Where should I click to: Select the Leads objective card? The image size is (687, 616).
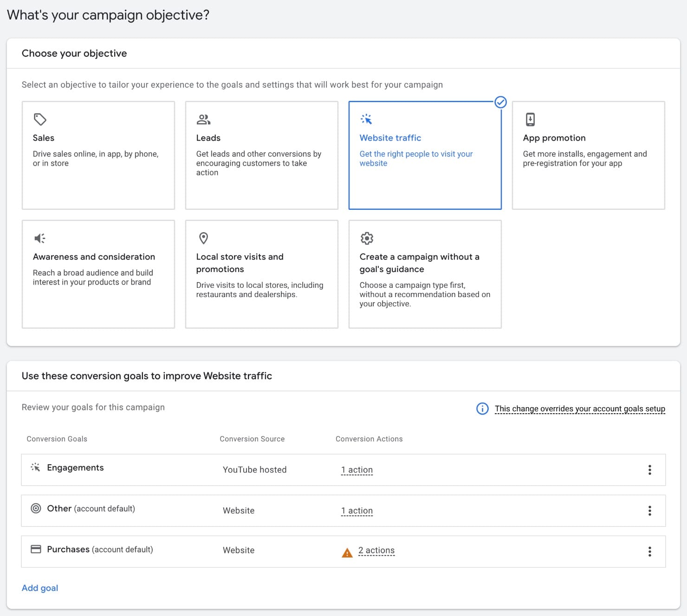tap(261, 155)
